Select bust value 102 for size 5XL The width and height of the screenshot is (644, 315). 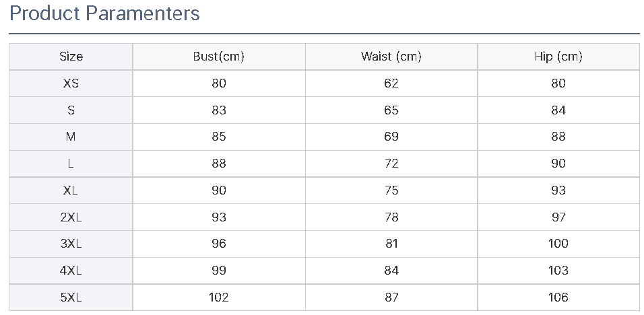219,297
